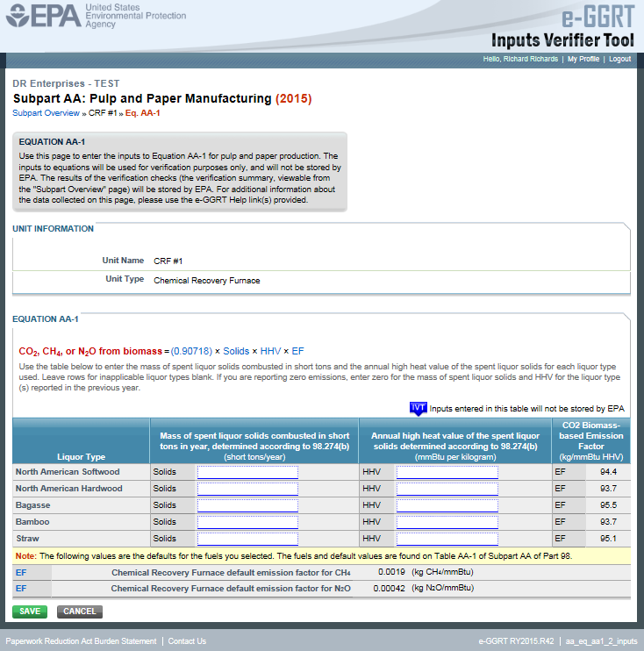Click the green SAVE button
Viewport: 644px width, 651px height.
click(30, 612)
